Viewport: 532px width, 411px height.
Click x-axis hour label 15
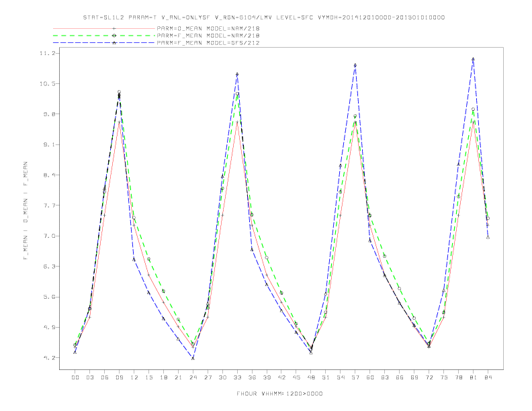(x=148, y=377)
